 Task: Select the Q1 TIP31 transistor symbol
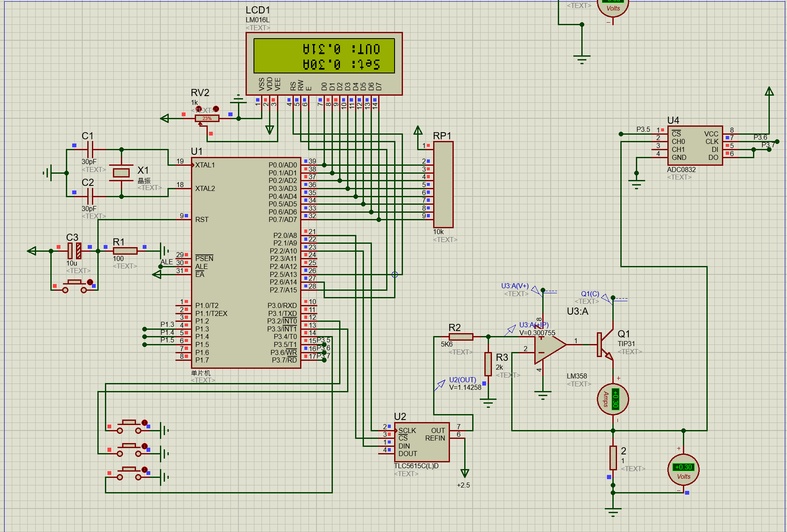tap(605, 345)
